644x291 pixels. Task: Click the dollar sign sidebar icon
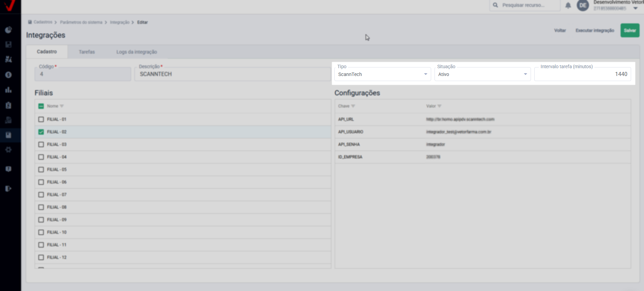[x=8, y=75]
